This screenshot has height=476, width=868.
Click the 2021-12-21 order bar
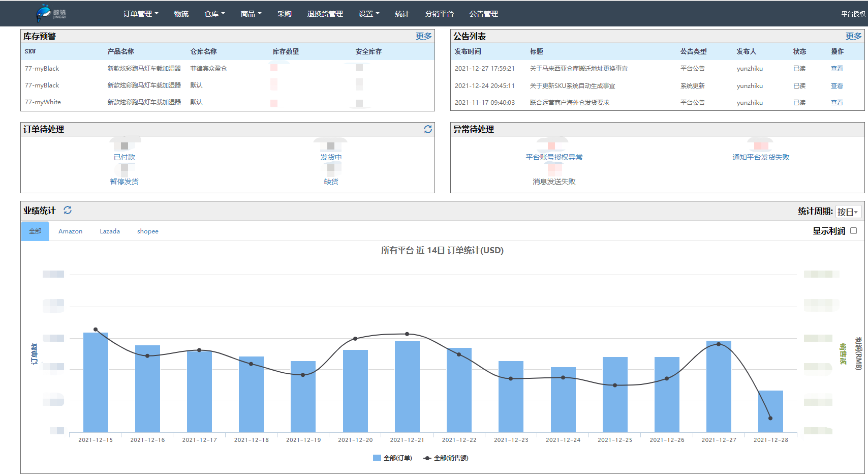pyautogui.click(x=407, y=386)
